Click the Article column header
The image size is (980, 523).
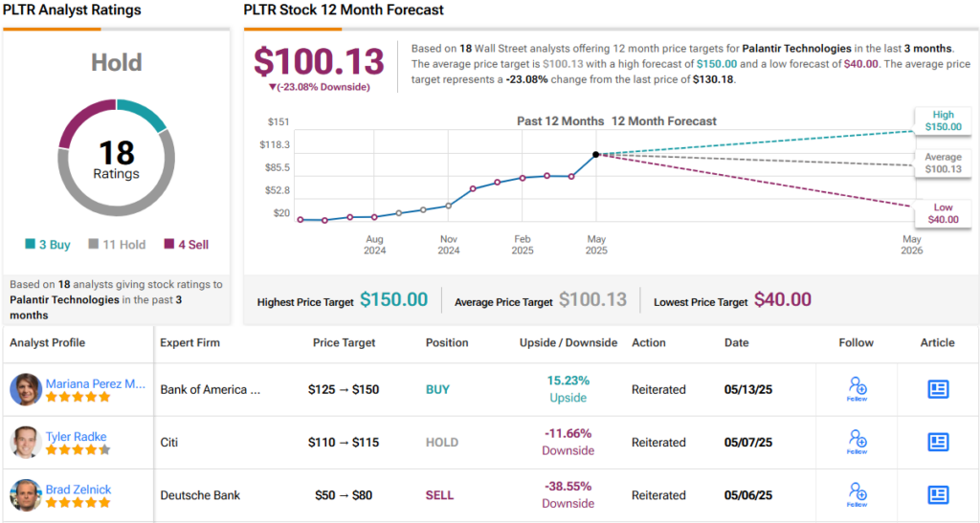pos(938,342)
